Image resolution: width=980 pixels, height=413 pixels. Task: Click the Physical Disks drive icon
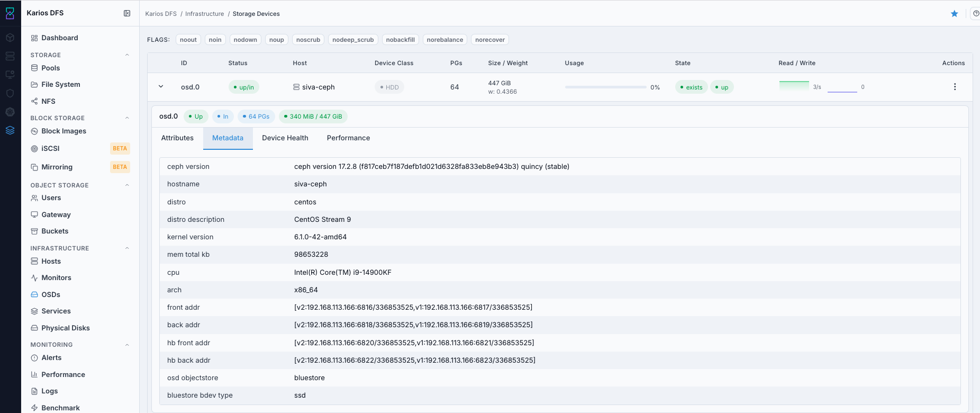click(34, 328)
